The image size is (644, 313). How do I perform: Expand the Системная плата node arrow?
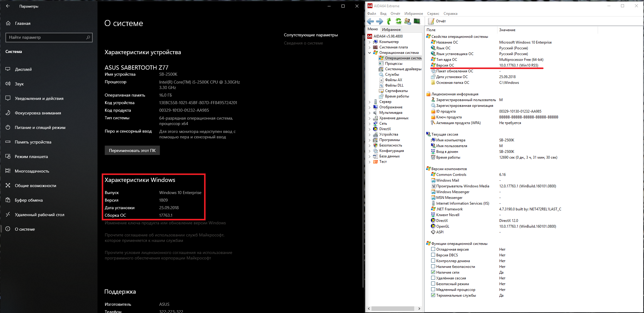[x=369, y=48]
